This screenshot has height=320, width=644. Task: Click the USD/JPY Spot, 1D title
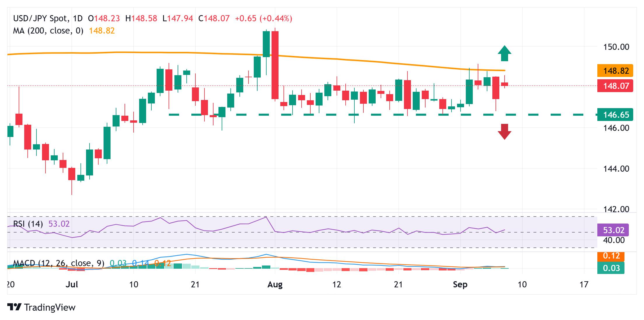tap(48, 19)
